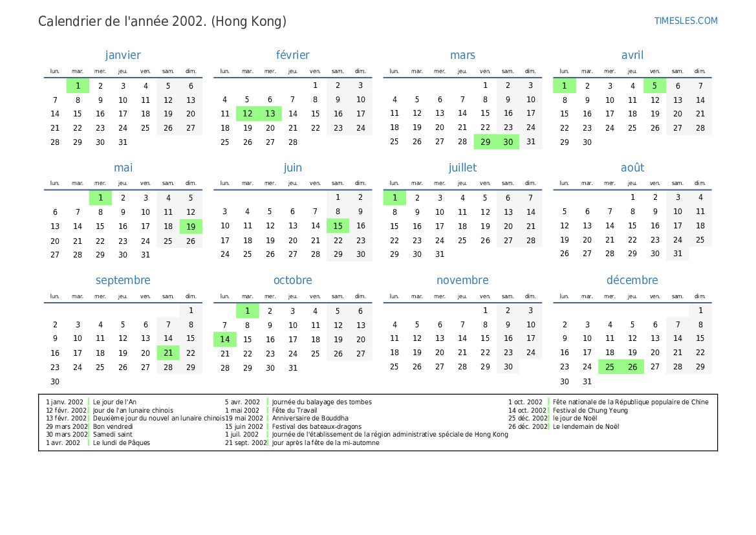Click legend date '21 sept. 2002'
The image size is (756, 535).
coord(246,443)
